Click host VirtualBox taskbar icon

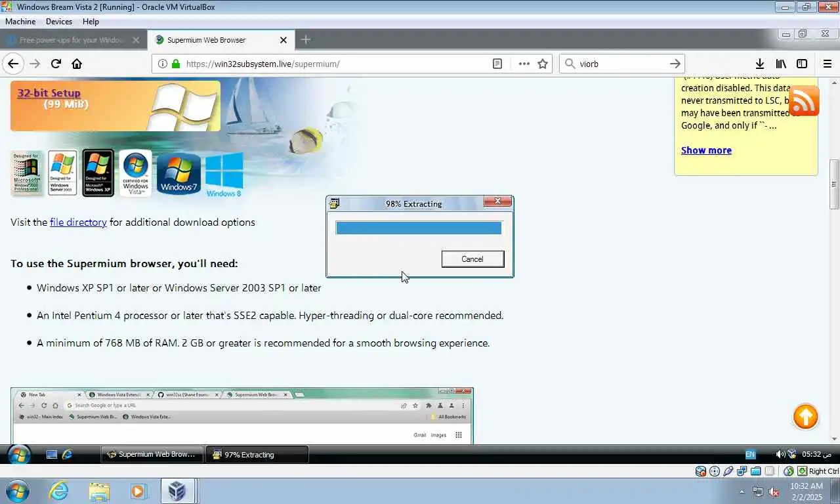click(177, 491)
